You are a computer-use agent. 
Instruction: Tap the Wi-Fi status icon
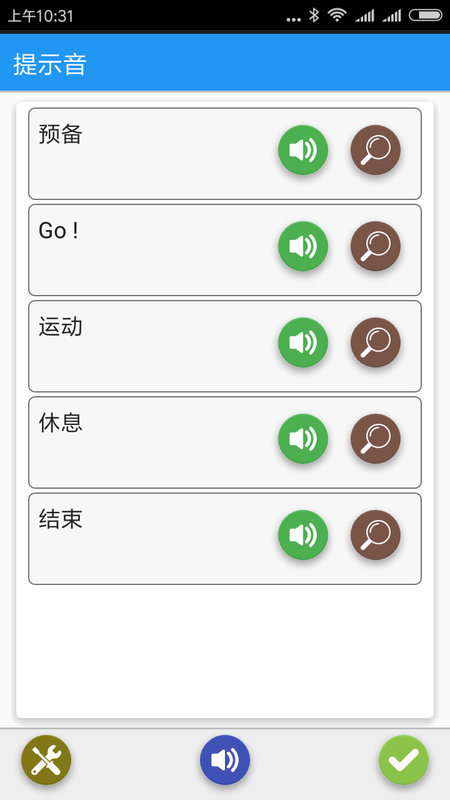click(337, 15)
